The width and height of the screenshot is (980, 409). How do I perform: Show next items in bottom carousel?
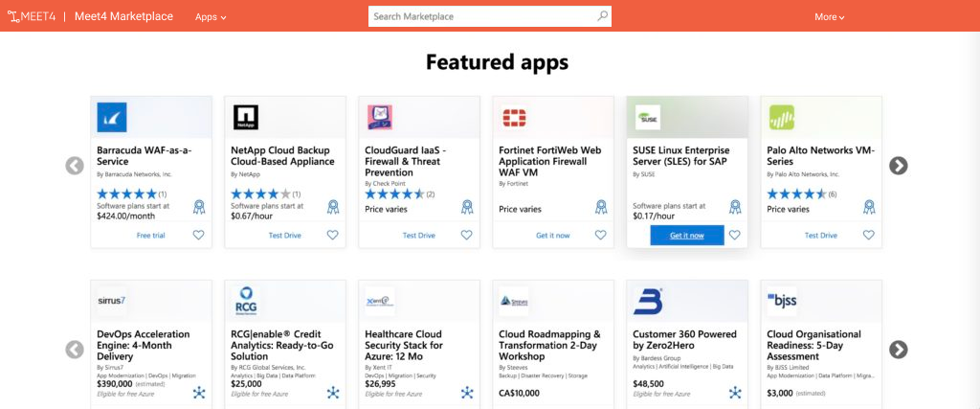[898, 350]
